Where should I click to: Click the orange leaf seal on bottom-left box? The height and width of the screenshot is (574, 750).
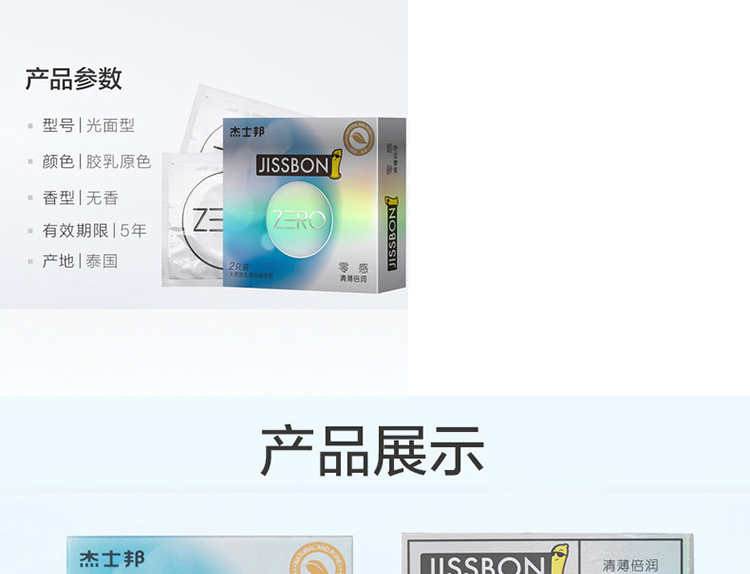(318, 559)
